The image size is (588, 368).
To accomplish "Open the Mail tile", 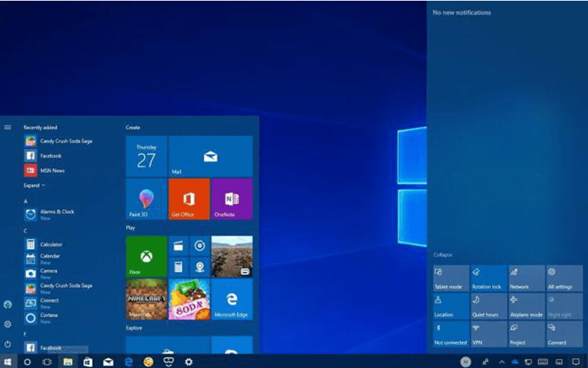I will [210, 156].
